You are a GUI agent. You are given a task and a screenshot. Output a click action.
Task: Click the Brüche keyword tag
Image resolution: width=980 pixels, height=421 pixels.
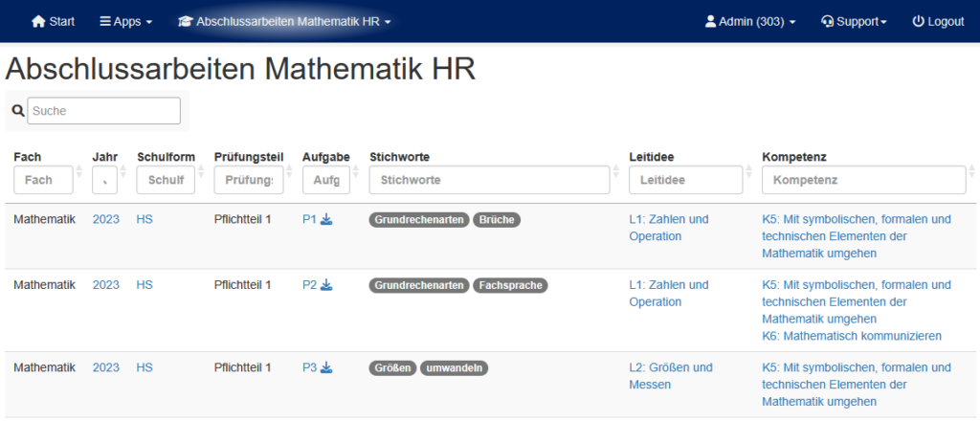(497, 220)
